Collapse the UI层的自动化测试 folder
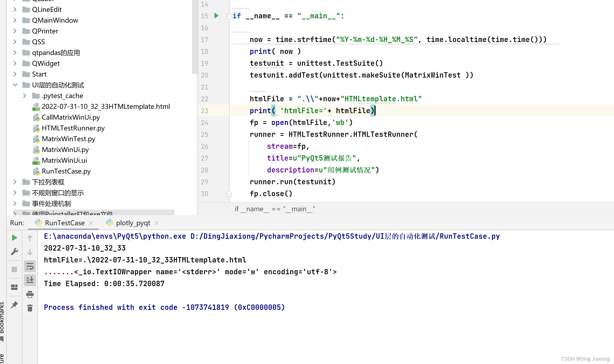 pyautogui.click(x=15, y=85)
